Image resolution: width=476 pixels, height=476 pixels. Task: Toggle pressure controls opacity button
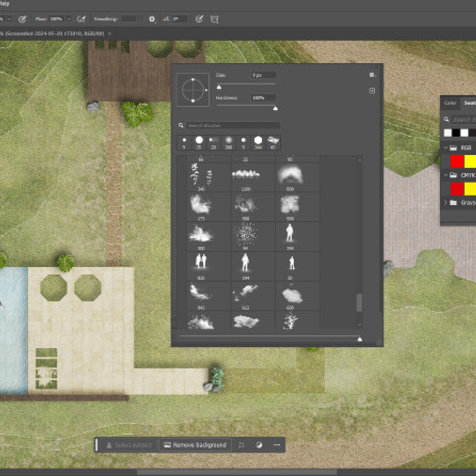24,18
